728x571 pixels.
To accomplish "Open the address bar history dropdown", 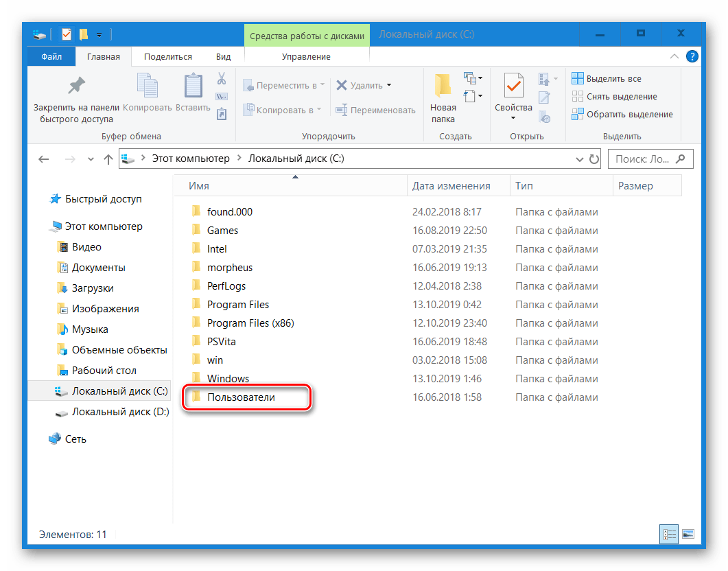I will tap(580, 159).
